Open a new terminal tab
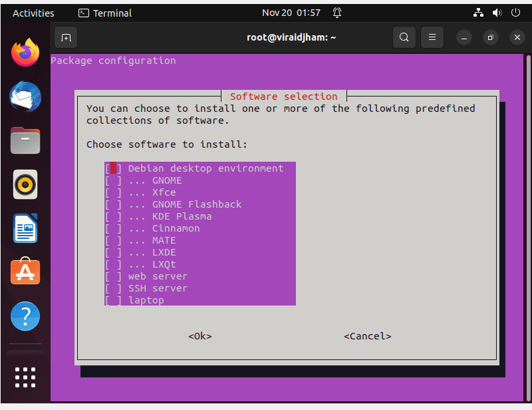The height and width of the screenshot is (410, 532). click(66, 37)
